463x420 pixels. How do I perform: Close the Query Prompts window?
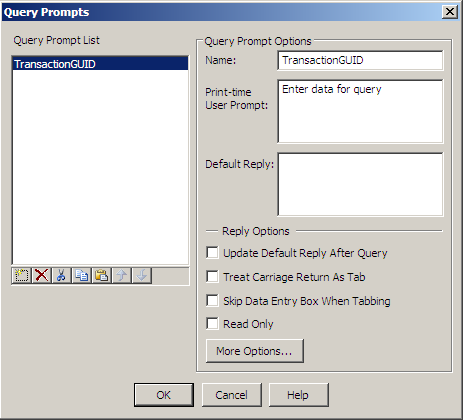450,12
